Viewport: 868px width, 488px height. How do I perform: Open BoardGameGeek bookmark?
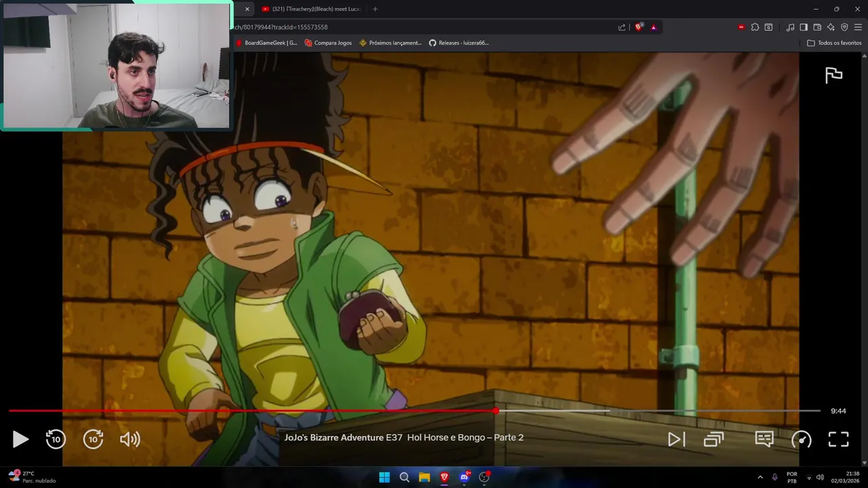pos(267,43)
